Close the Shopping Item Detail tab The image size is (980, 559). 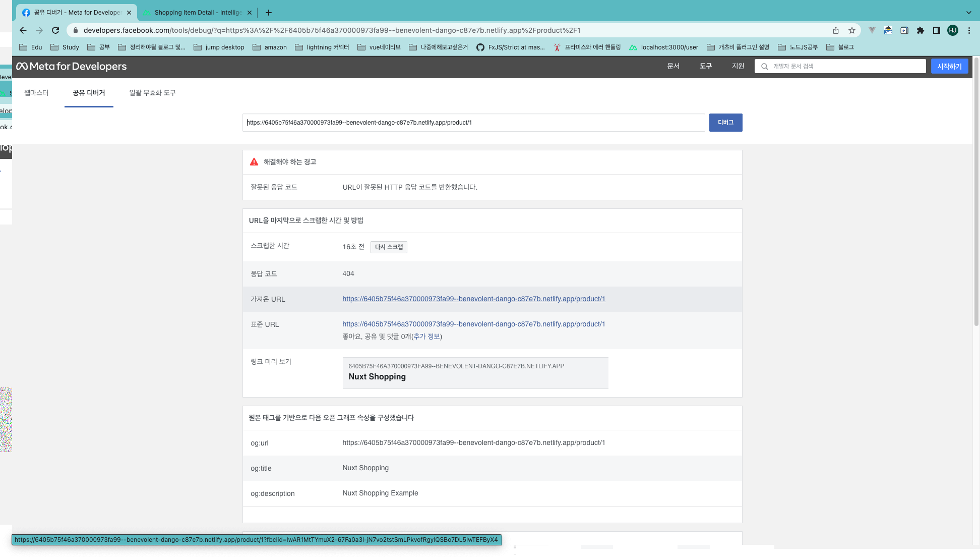coord(250,13)
